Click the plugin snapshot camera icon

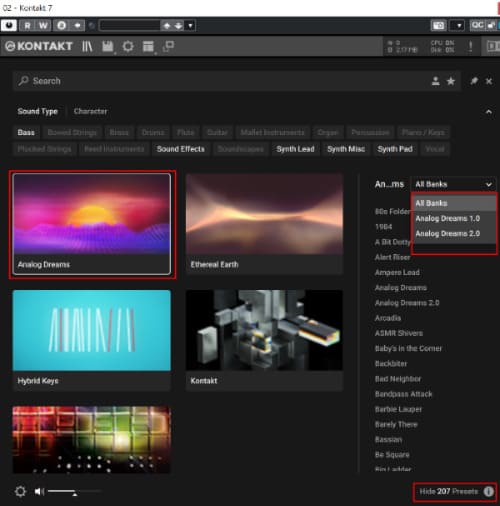click(x=438, y=25)
